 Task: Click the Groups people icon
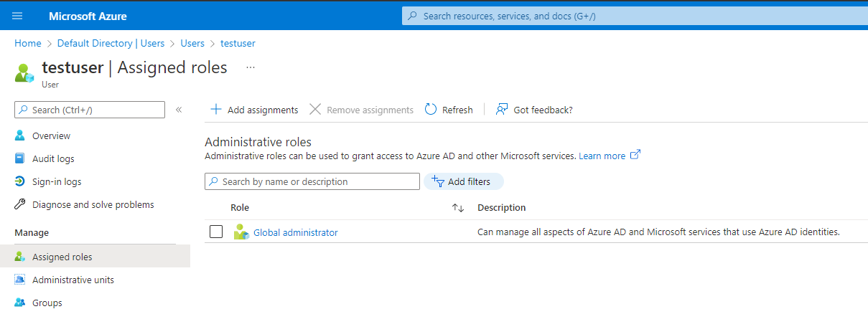(x=20, y=303)
